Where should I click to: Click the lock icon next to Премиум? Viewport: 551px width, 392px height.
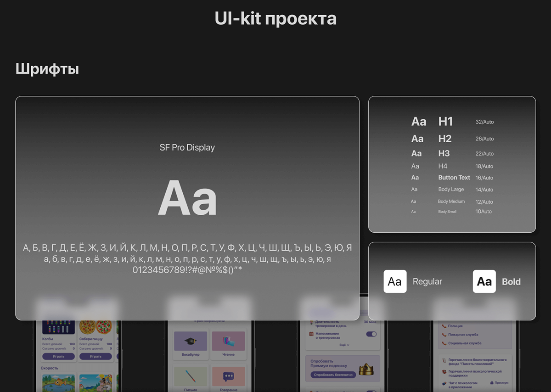[x=492, y=382]
